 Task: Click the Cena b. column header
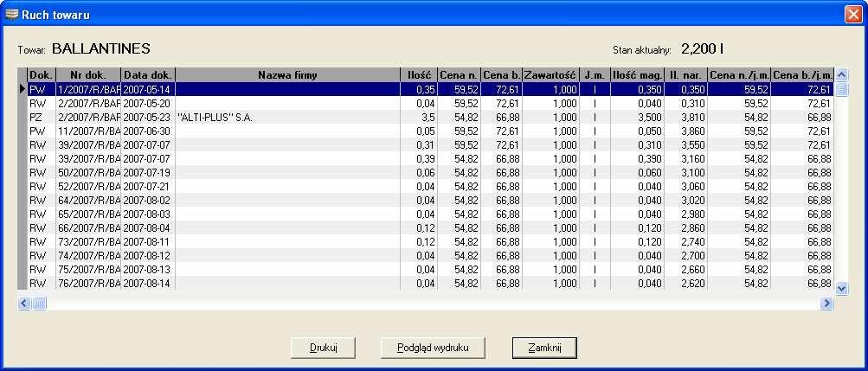(x=502, y=75)
